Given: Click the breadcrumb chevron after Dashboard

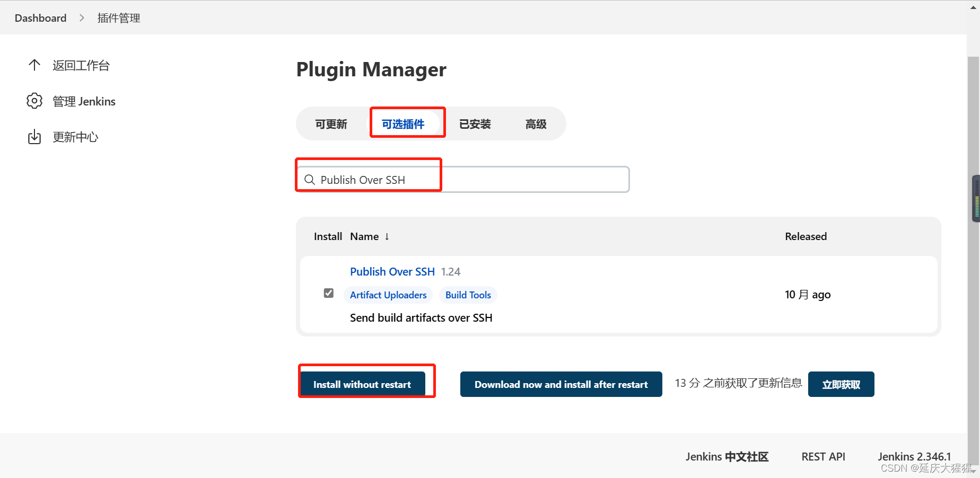Looking at the screenshot, I should point(82,18).
